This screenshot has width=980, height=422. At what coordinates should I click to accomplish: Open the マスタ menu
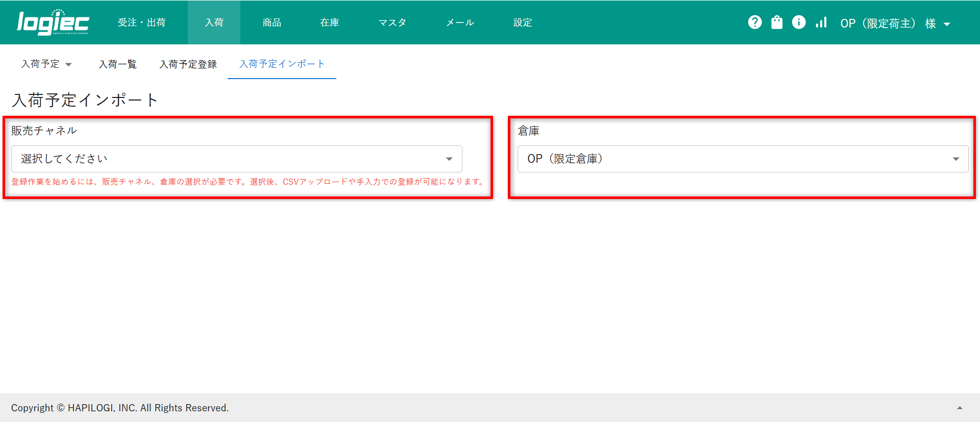[392, 22]
